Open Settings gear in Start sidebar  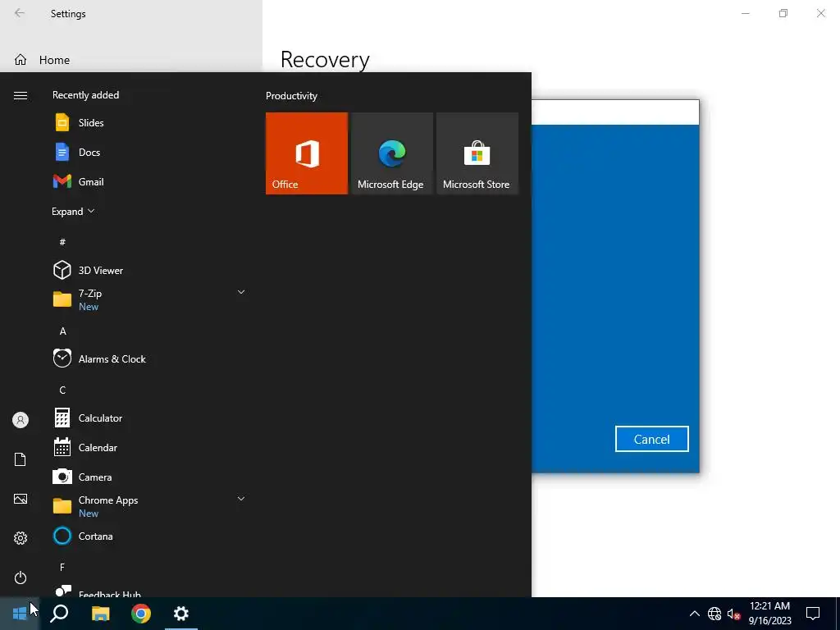pos(21,538)
